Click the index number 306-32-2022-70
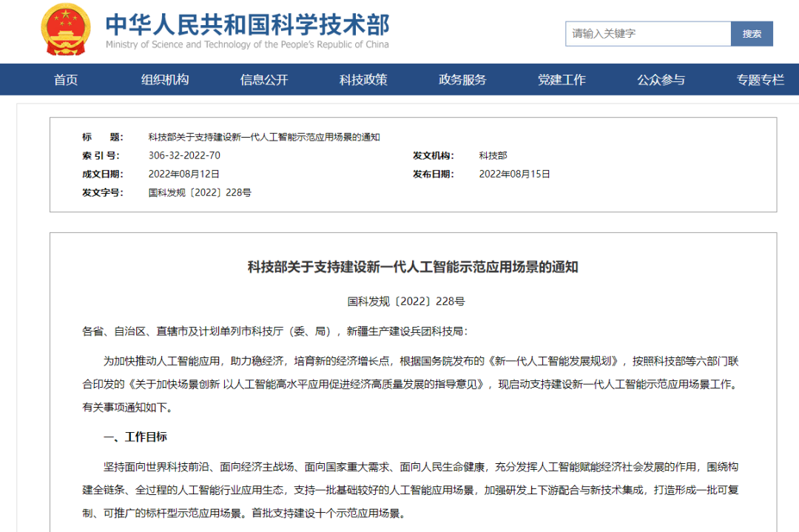 pos(184,155)
